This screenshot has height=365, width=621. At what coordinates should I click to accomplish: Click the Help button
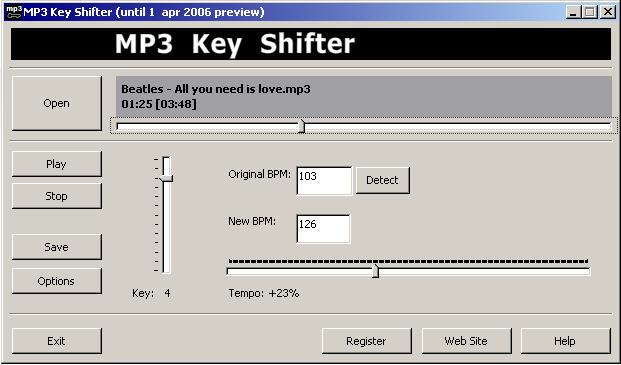(x=566, y=341)
